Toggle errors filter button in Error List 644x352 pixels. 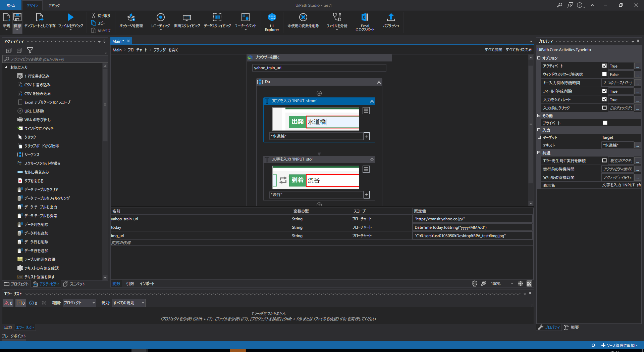point(8,303)
